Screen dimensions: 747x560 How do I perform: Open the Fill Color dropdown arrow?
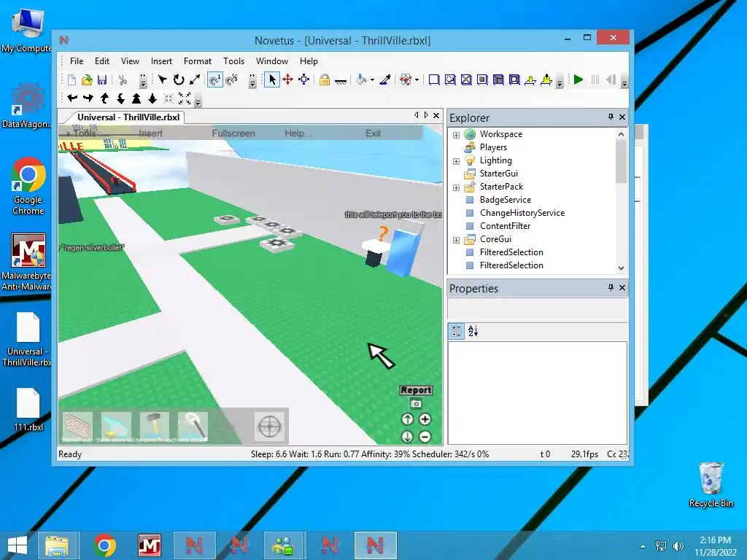click(372, 80)
